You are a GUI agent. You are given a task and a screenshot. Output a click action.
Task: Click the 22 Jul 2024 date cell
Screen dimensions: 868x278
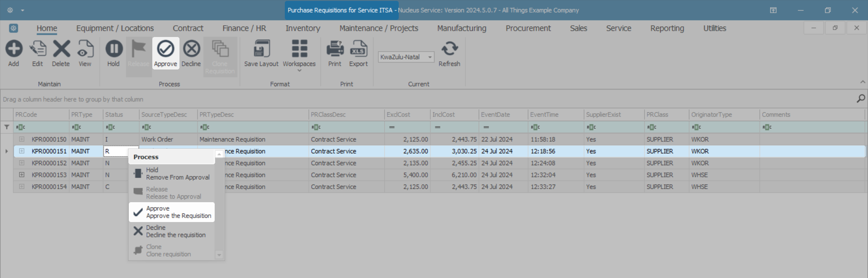tap(504, 139)
